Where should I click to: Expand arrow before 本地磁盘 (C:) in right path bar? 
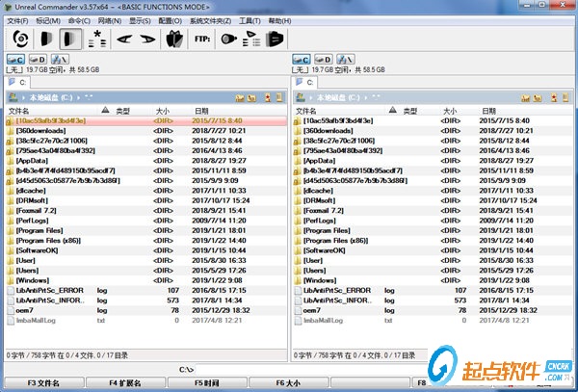click(311, 98)
